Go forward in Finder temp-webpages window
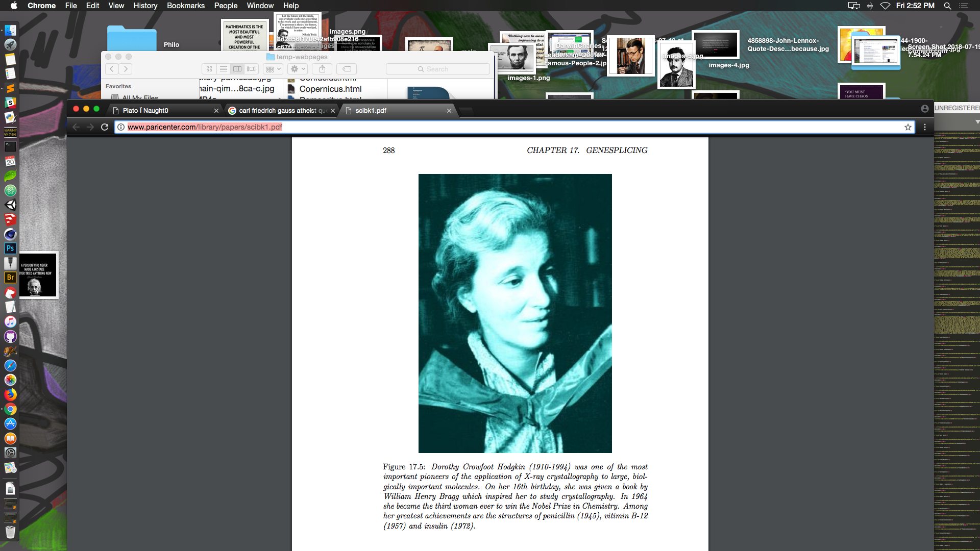Screen dimensions: 980x551 point(126,69)
